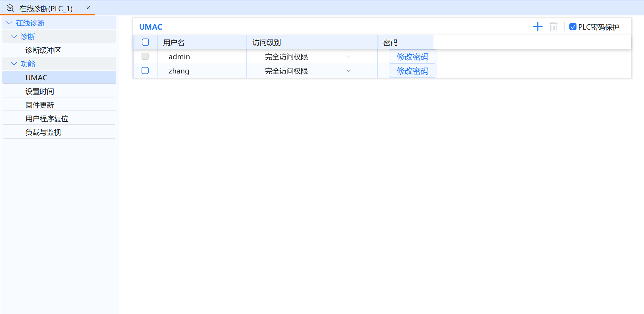The height and width of the screenshot is (314, 644).
Task: Select the zhang user row checkbox
Action: (x=145, y=71)
